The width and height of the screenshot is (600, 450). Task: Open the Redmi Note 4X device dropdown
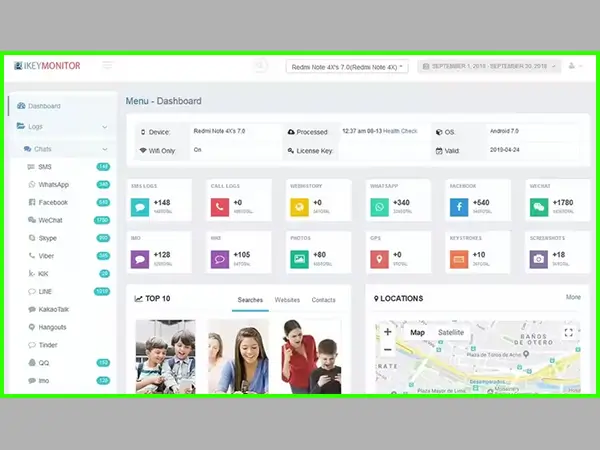pos(347,67)
